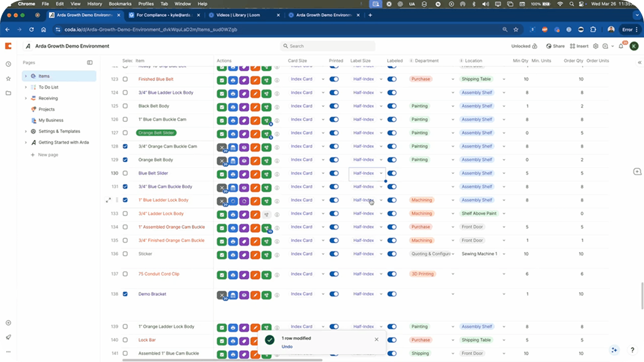The height and width of the screenshot is (362, 644).
Task: Click the vertical table scrollbar thumb
Action: [642, 296]
